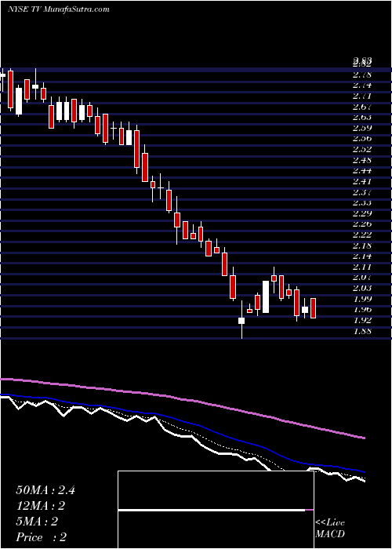Click the 2.59 price axis label
Image resolution: width=392 pixels, height=549 pixels.
(x=362, y=128)
